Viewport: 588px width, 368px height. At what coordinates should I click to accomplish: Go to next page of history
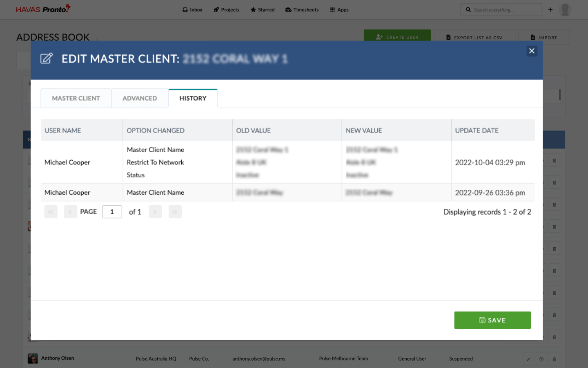(x=156, y=212)
